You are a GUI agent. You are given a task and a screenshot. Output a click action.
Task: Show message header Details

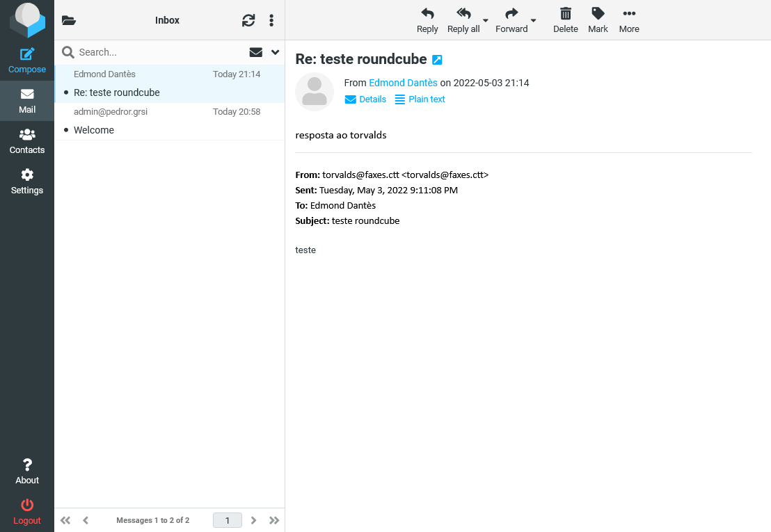pyautogui.click(x=365, y=99)
